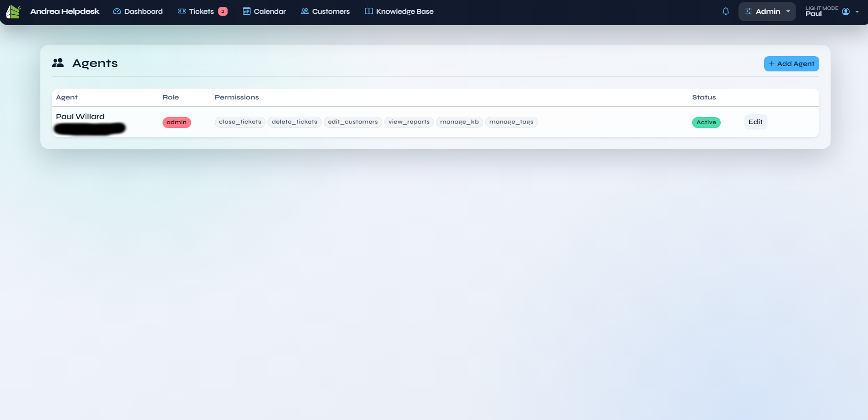Click the Calendar icon in navbar
This screenshot has width=868, height=420.
pyautogui.click(x=246, y=11)
